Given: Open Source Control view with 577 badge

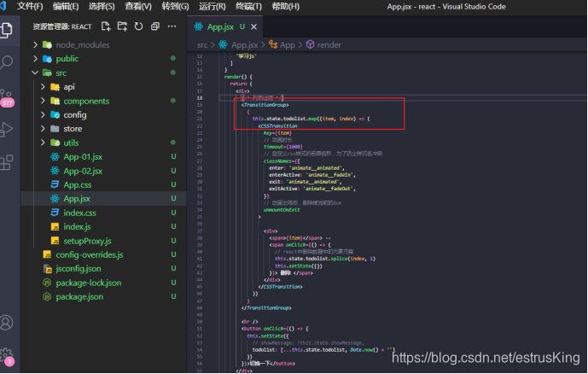Looking at the screenshot, I should pyautogui.click(x=6, y=97).
